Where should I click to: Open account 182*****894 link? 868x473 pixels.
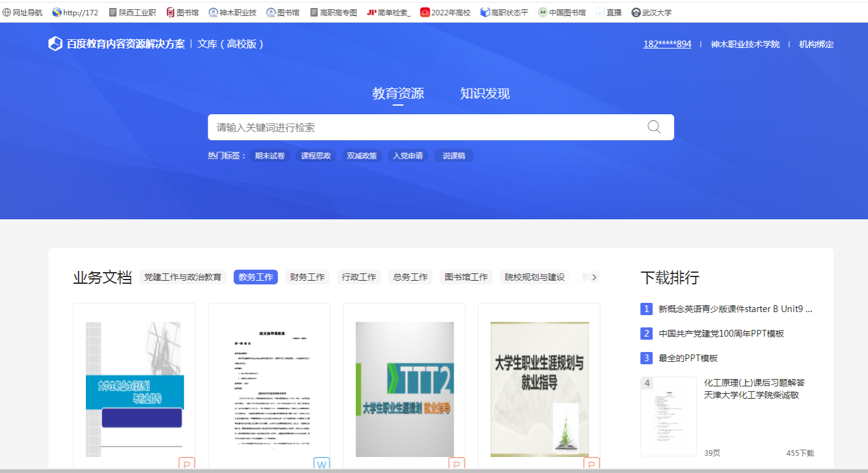(667, 44)
